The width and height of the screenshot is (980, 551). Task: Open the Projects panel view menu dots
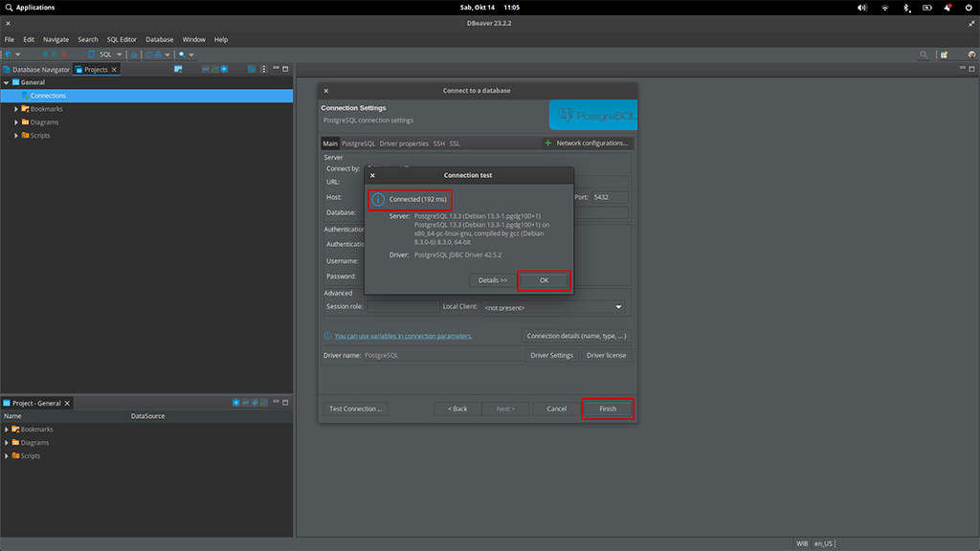[x=264, y=69]
